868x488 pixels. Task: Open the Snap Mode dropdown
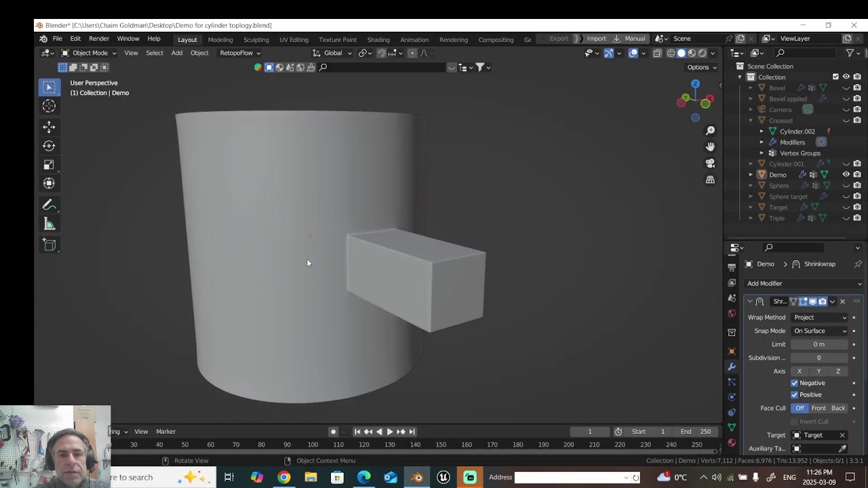[x=819, y=331]
